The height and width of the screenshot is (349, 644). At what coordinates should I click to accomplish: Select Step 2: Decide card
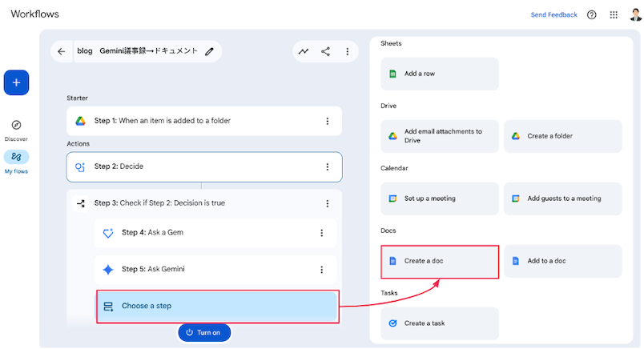(204, 166)
